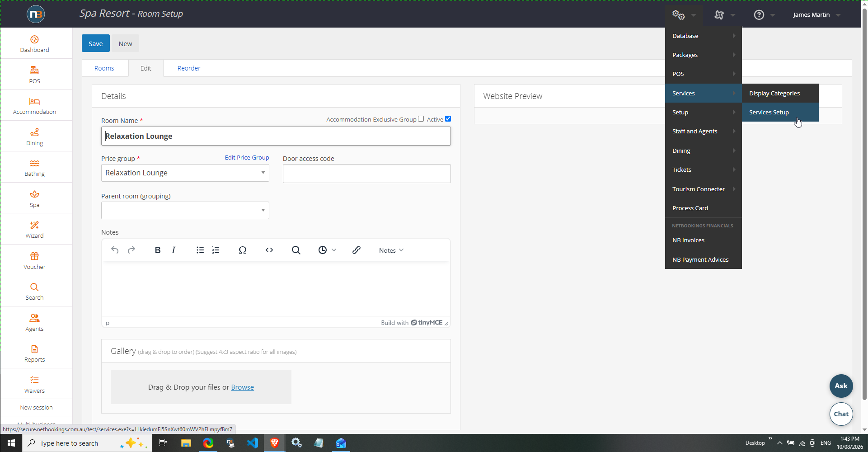Open NB Payment Advices from the menu
Viewport: 868px width, 452px height.
click(704, 259)
